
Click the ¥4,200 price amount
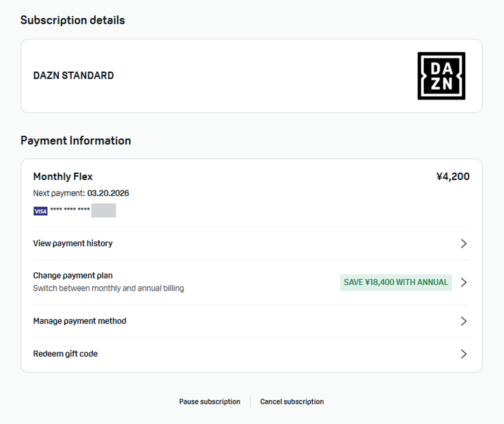point(453,177)
